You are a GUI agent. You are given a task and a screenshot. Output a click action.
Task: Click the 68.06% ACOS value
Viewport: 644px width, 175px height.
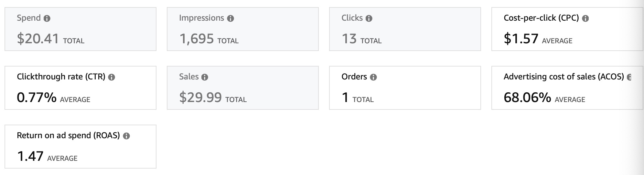(527, 98)
